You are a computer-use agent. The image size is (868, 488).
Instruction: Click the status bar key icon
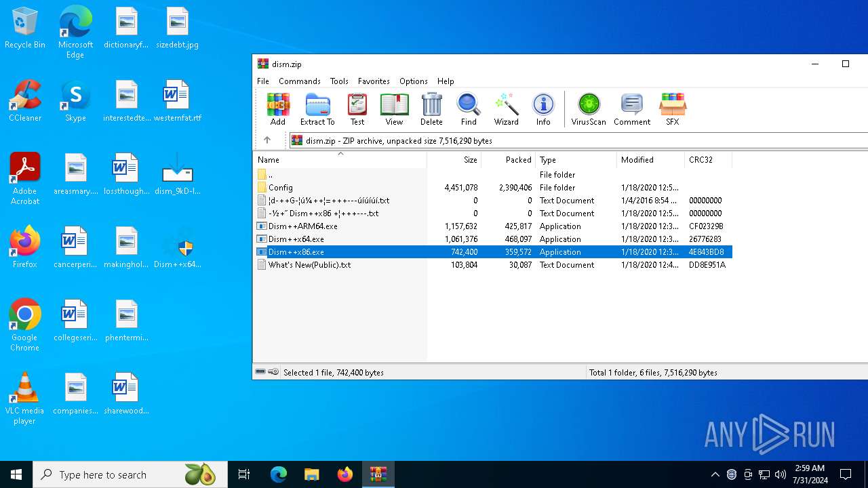coord(273,372)
